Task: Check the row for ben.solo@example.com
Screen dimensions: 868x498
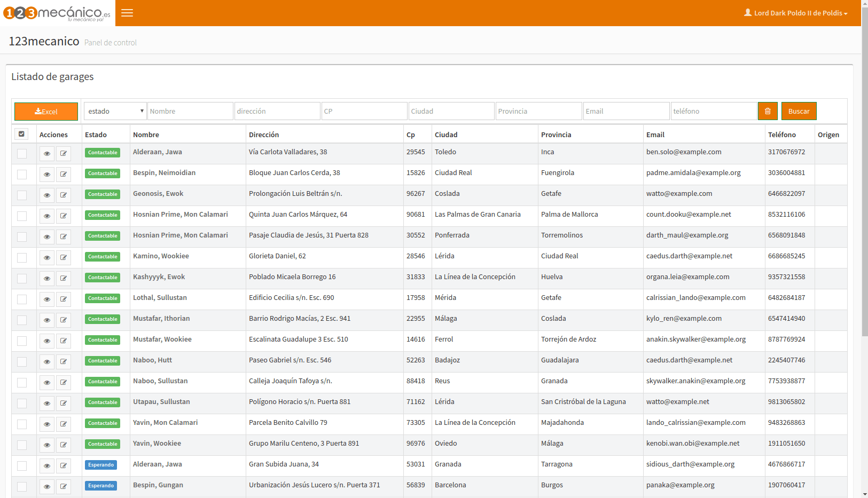Action: [22, 154]
